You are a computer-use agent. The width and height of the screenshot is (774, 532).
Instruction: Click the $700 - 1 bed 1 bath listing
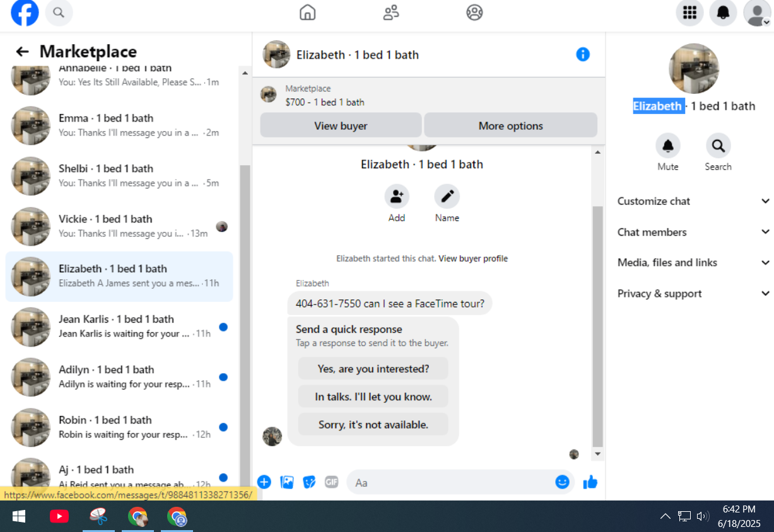[324, 102]
